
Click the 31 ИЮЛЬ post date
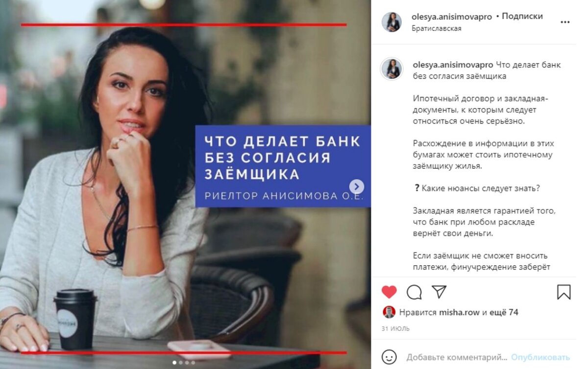pos(395,329)
